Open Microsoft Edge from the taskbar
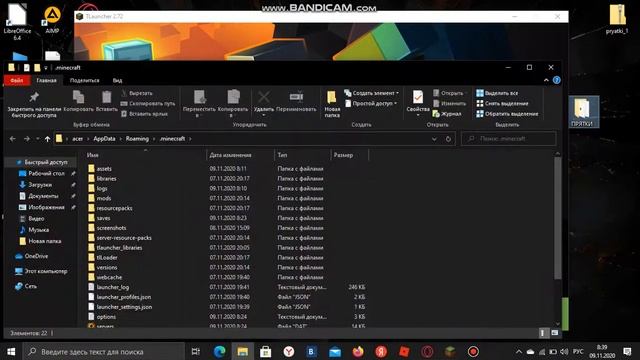The image size is (640, 360). pyautogui.click(x=220, y=351)
